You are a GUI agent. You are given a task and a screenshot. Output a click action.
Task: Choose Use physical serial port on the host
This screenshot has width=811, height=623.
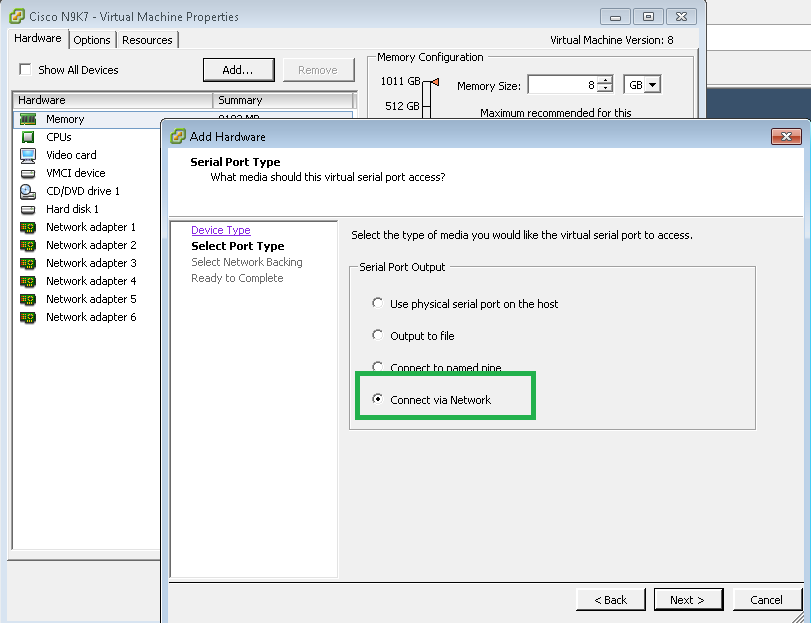[x=378, y=303]
